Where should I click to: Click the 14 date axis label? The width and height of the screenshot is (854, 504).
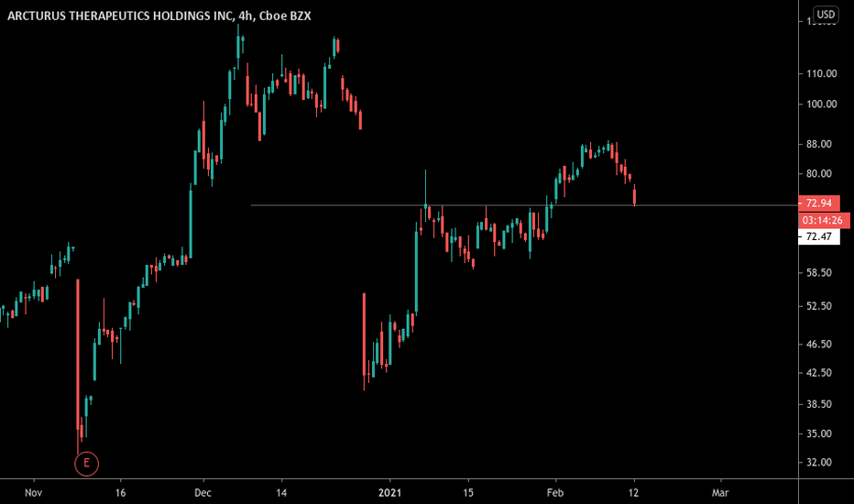281,493
